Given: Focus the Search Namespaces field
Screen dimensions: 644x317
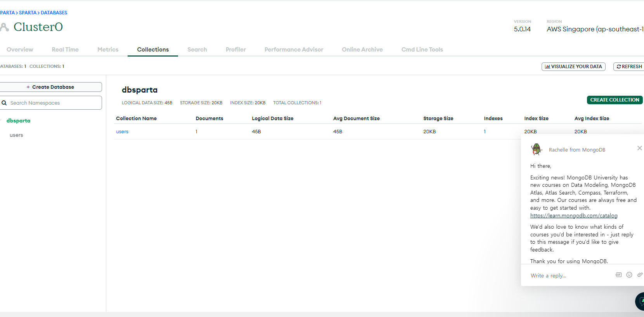Looking at the screenshot, I should 50,103.
